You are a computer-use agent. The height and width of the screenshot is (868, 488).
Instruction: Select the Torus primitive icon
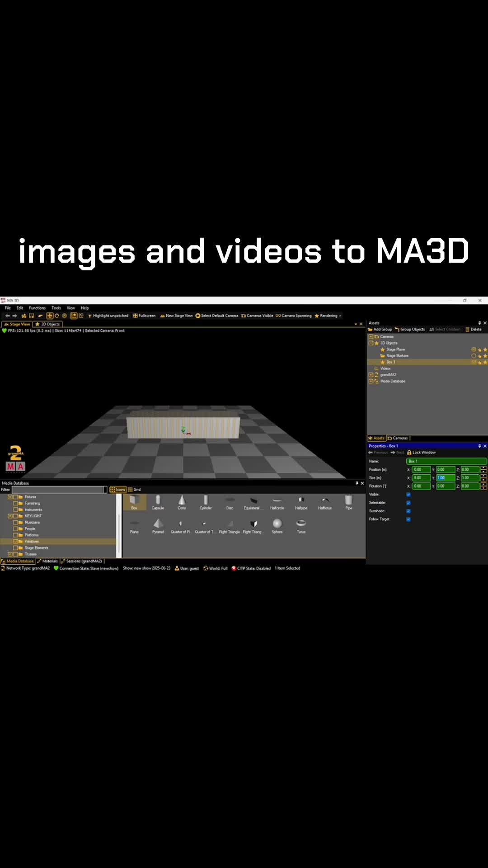tap(301, 526)
